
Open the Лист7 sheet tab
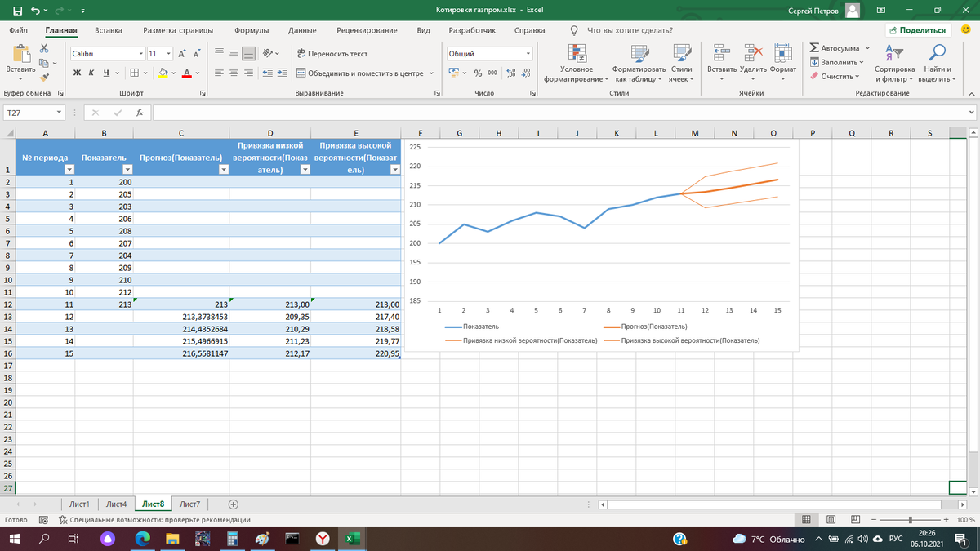(x=189, y=504)
